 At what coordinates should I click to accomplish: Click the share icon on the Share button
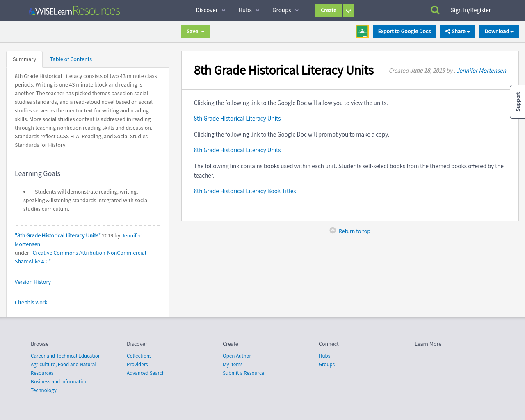pyautogui.click(x=449, y=31)
